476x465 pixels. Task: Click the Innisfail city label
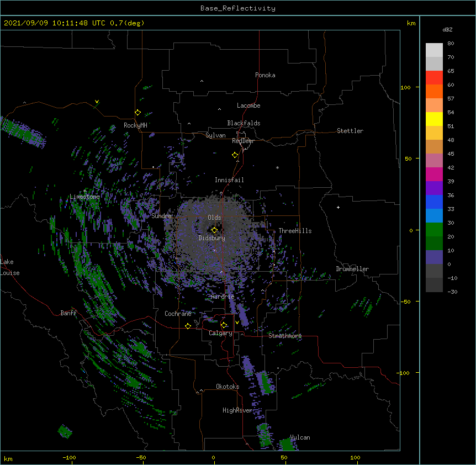229,180
